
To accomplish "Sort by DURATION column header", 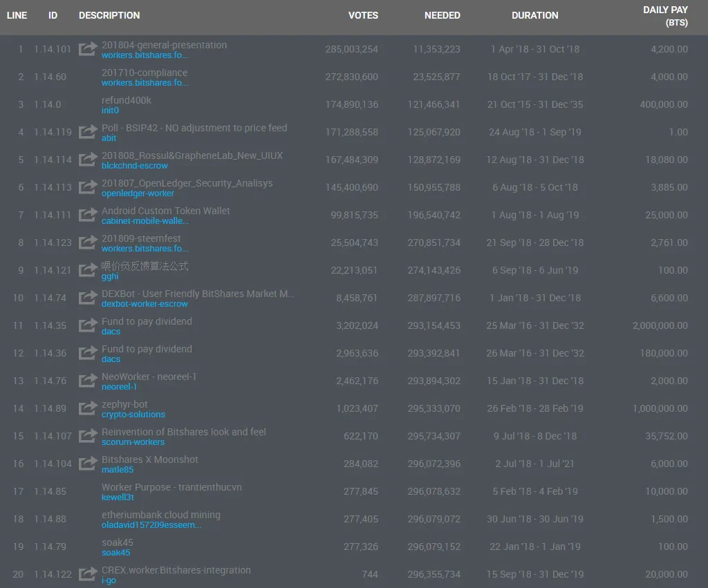I will [x=534, y=15].
